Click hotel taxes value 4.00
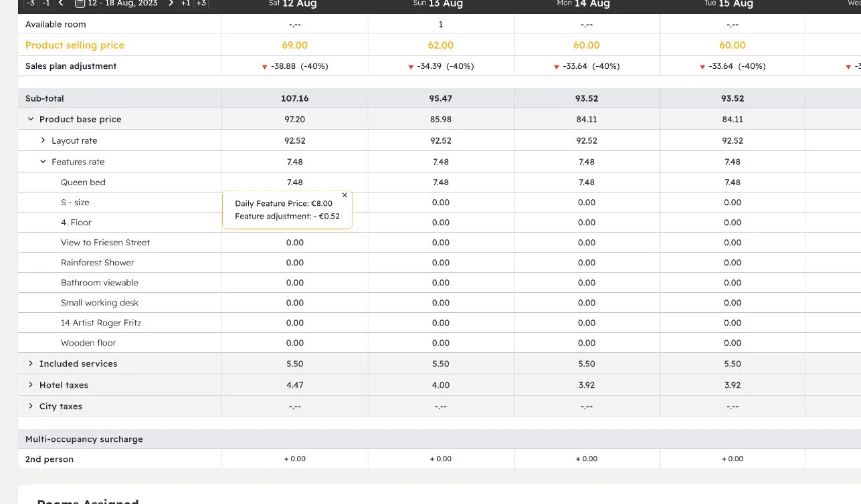 (x=441, y=385)
